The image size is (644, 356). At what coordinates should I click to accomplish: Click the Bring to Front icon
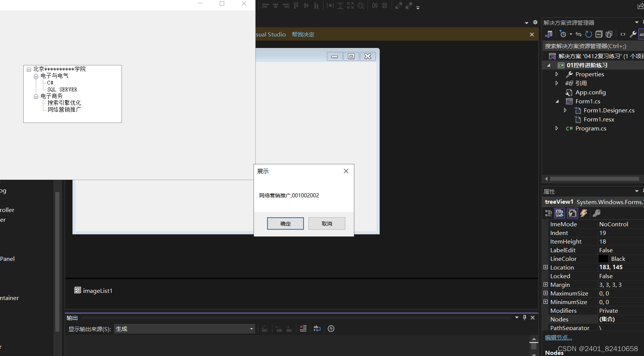(x=399, y=6)
